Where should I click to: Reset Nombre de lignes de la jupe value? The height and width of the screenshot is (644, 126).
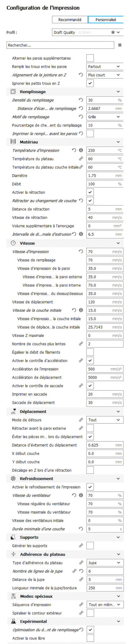click(x=81, y=571)
